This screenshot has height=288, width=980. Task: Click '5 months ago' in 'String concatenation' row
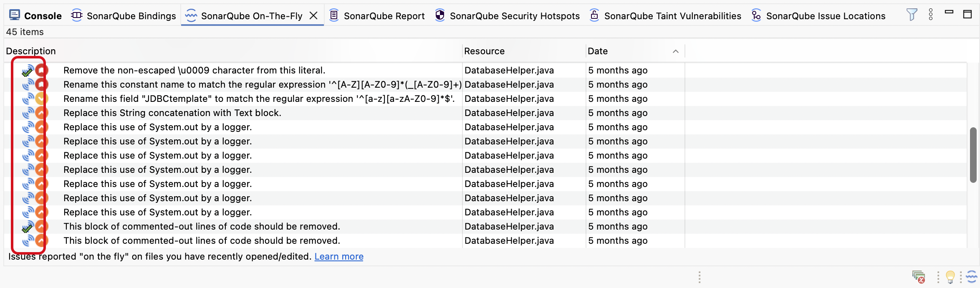click(618, 113)
